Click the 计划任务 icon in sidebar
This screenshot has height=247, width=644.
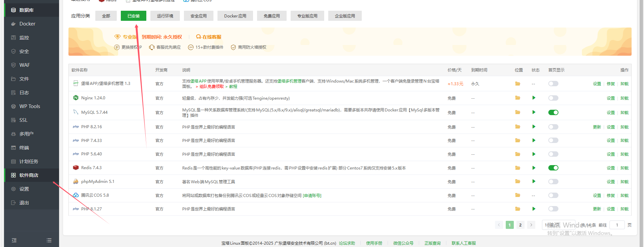tap(13, 161)
